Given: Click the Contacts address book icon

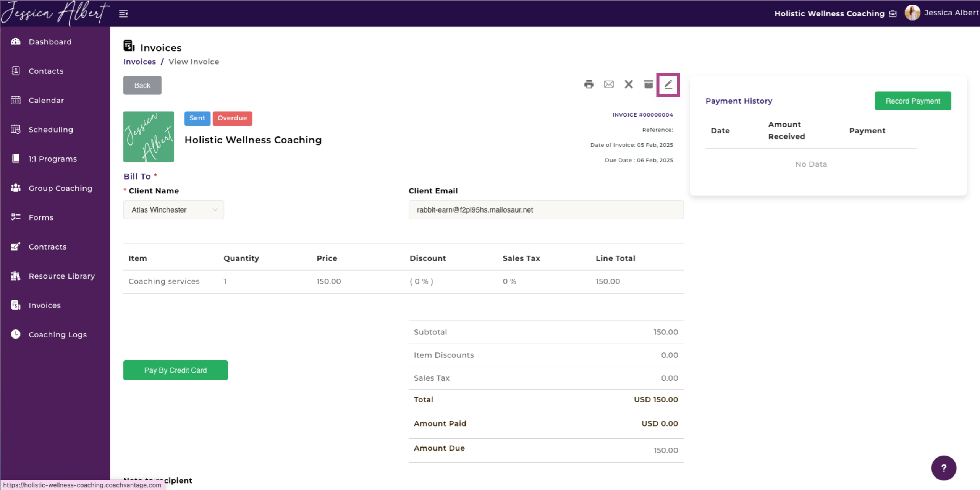Looking at the screenshot, I should [16, 71].
